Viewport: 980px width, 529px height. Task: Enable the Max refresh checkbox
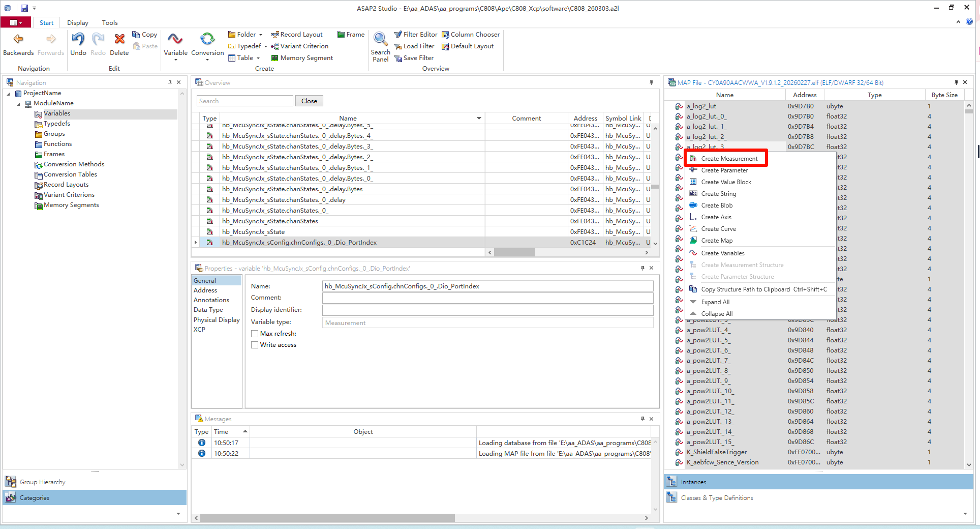[x=255, y=334]
